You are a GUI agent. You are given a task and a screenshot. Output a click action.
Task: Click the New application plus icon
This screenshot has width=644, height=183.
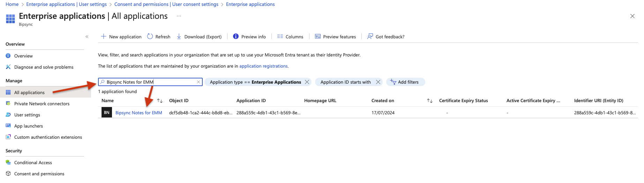104,36
